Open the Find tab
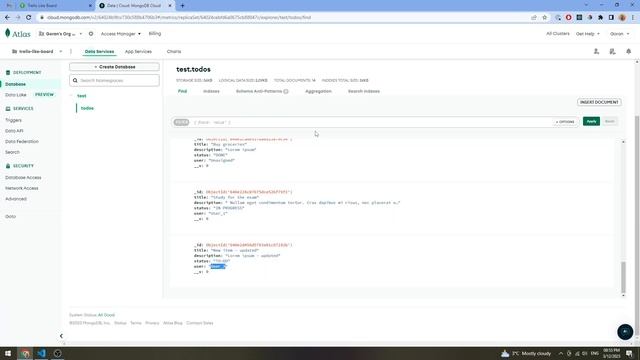 (x=182, y=91)
